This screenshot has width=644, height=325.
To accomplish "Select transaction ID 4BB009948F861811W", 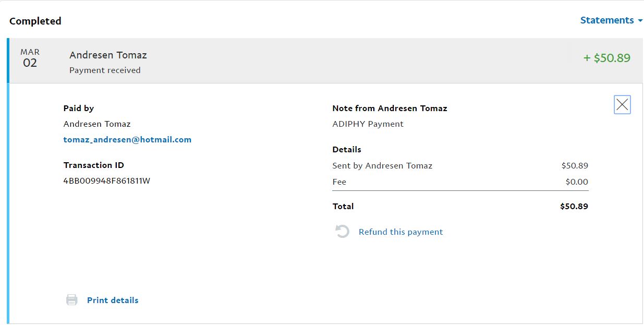I will pos(107,181).
